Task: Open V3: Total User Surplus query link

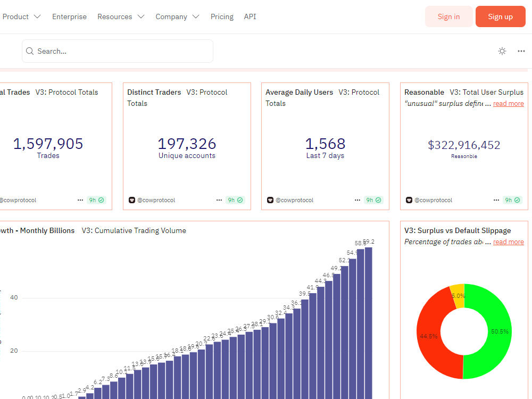Action: (x=487, y=92)
